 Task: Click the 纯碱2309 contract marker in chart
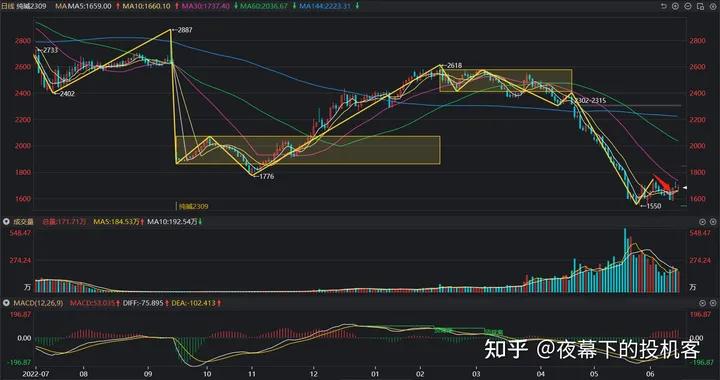[x=193, y=207]
